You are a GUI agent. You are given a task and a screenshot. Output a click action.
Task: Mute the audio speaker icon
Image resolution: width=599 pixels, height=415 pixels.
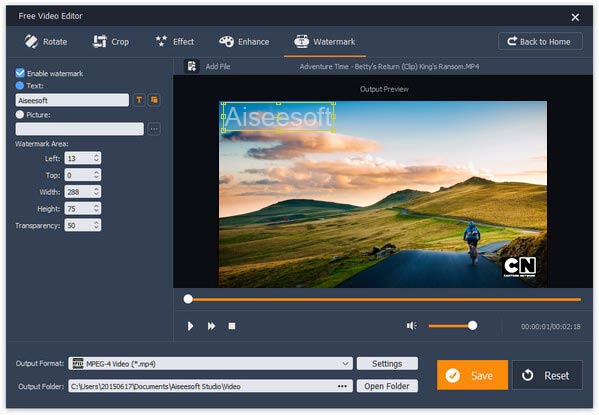coord(411,326)
